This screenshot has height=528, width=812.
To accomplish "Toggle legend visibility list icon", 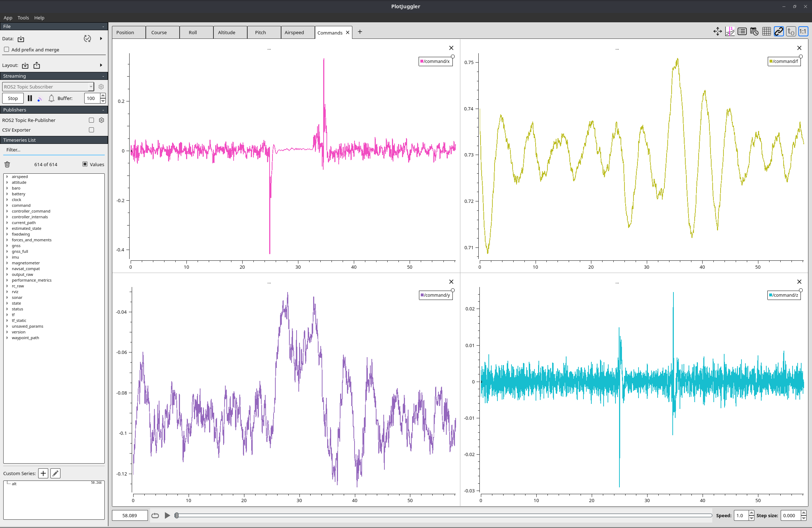I will click(x=742, y=32).
